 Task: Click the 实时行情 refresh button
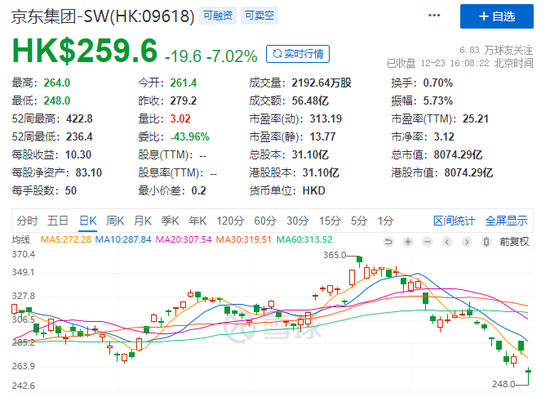298,54
